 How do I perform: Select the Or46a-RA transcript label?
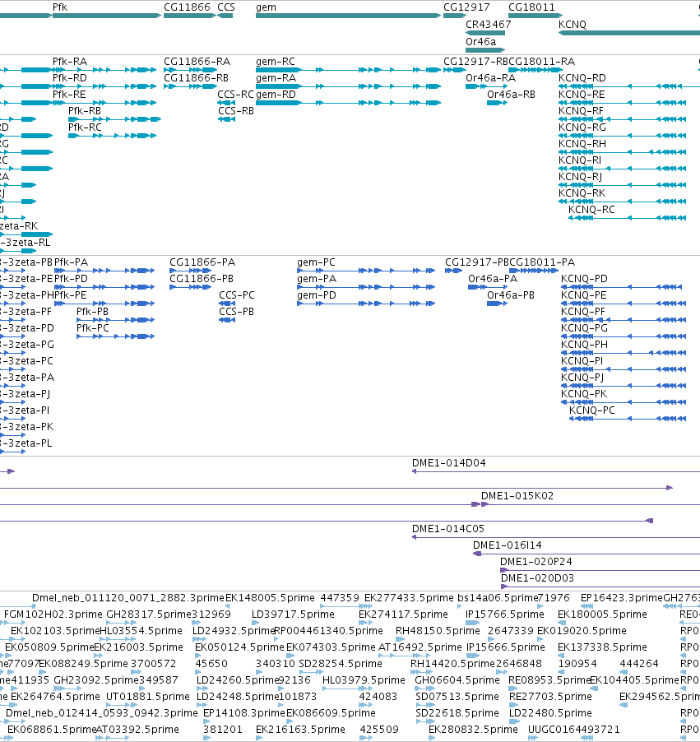coord(491,78)
